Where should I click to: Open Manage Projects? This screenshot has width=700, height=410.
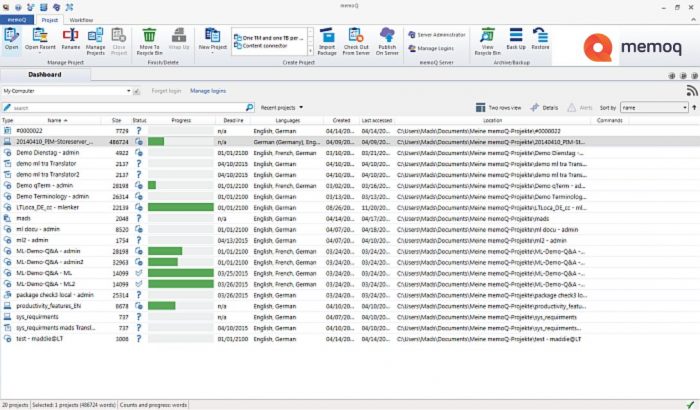click(96, 42)
